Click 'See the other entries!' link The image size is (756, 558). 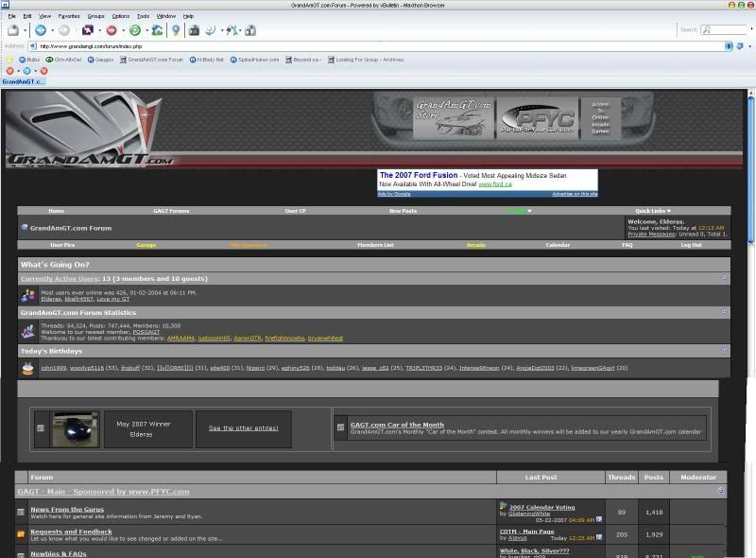tap(243, 427)
